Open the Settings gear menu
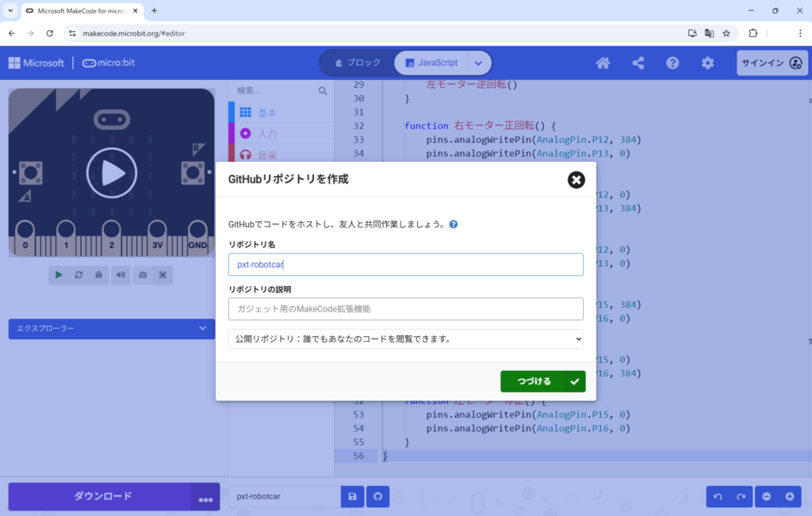 (x=707, y=63)
